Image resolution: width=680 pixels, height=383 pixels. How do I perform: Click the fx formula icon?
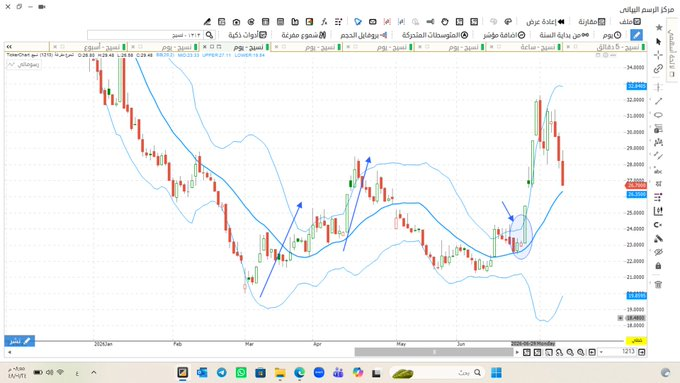tap(324, 22)
